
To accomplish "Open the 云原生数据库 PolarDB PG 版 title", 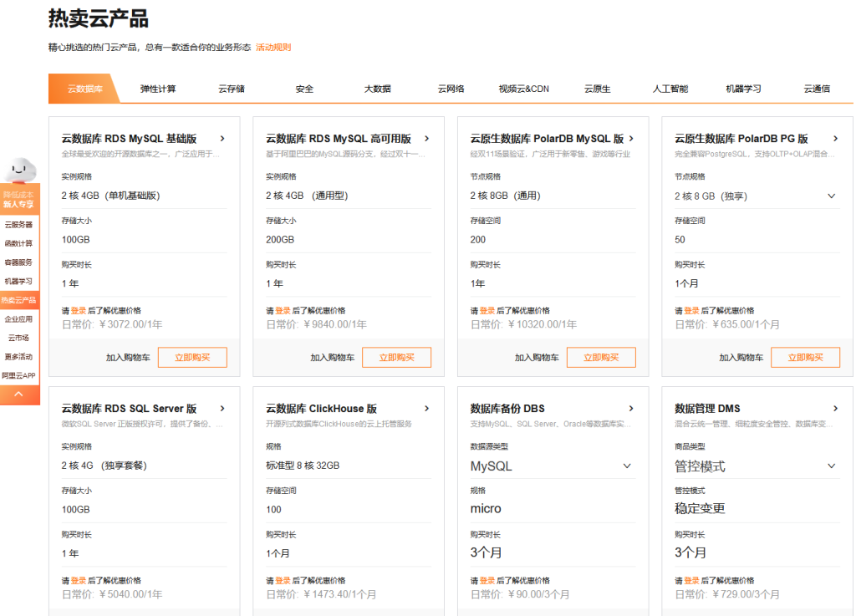I will (x=741, y=139).
